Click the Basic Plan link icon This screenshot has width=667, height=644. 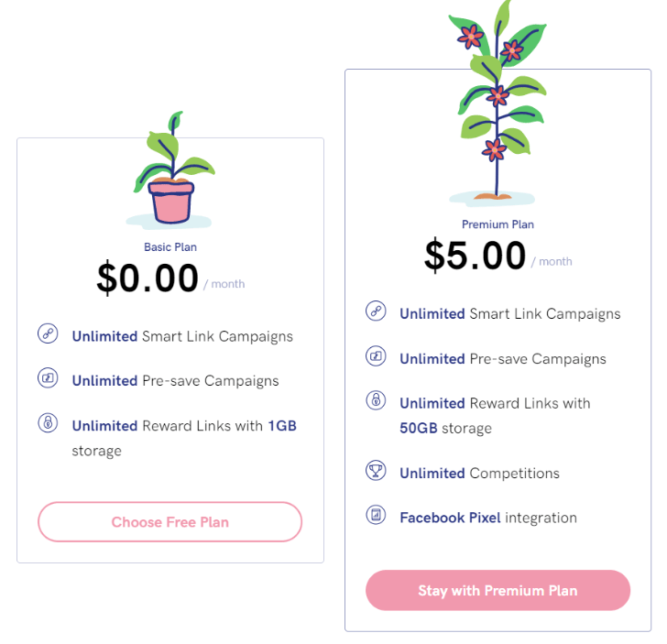[48, 333]
